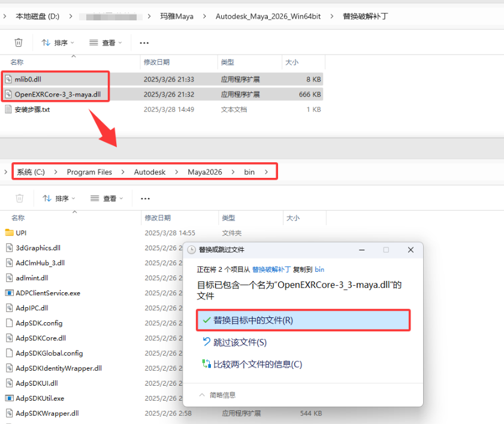Click the Maya2026 breadcrumb segment
The image size is (504, 424).
pyautogui.click(x=205, y=172)
